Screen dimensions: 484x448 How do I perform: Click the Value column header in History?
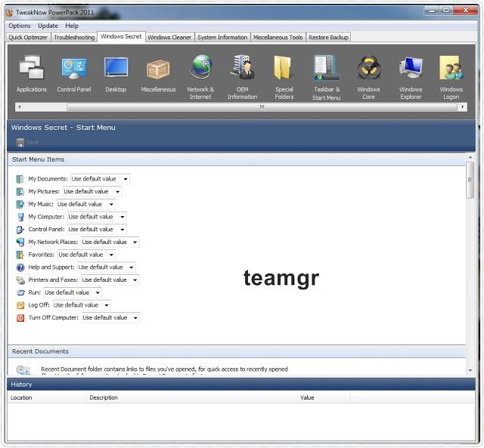coord(324,397)
